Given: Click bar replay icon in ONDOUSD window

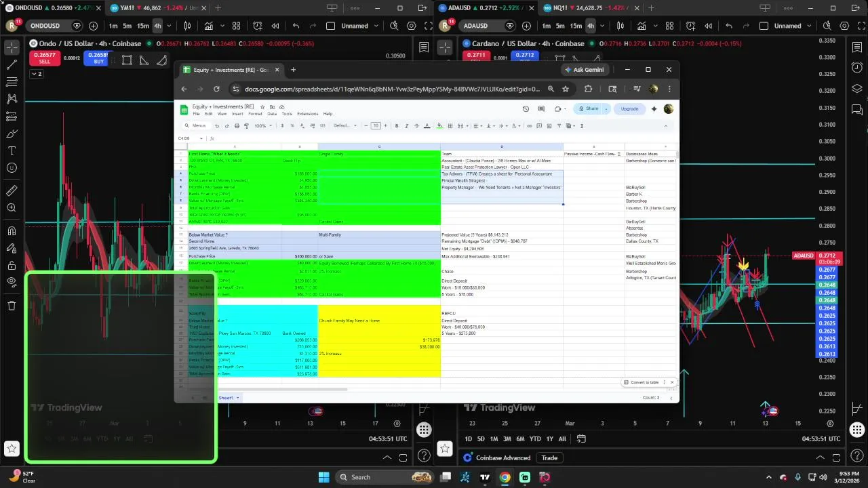Looking at the screenshot, I should coord(275,26).
